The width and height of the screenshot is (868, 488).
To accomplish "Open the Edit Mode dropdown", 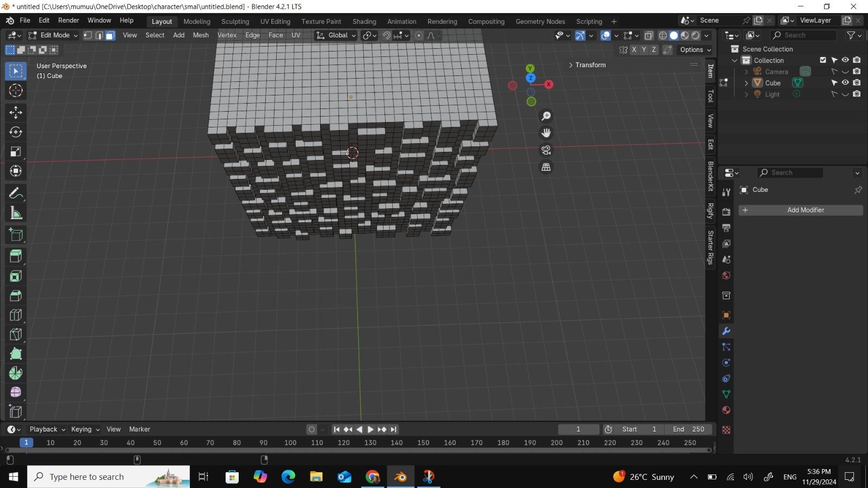I will coord(53,35).
